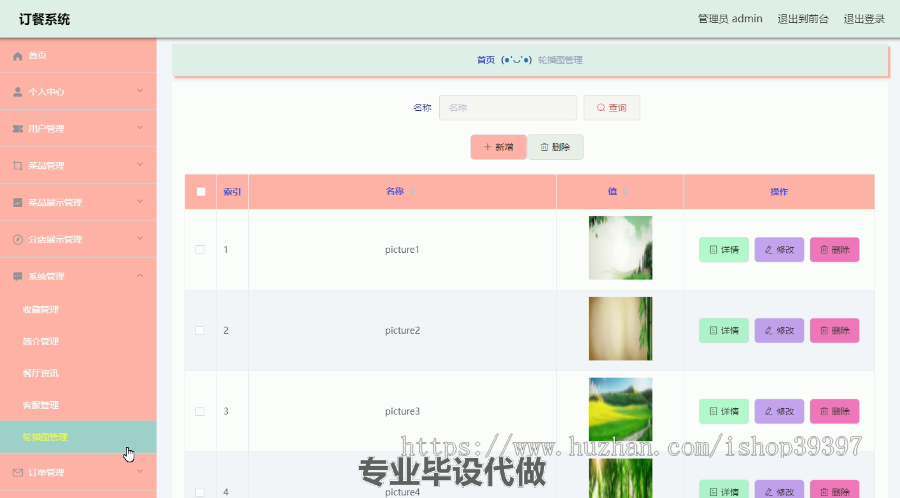This screenshot has width=900, height=498.
Task: Click the sort arrows in 值 column header
Action: click(x=625, y=191)
